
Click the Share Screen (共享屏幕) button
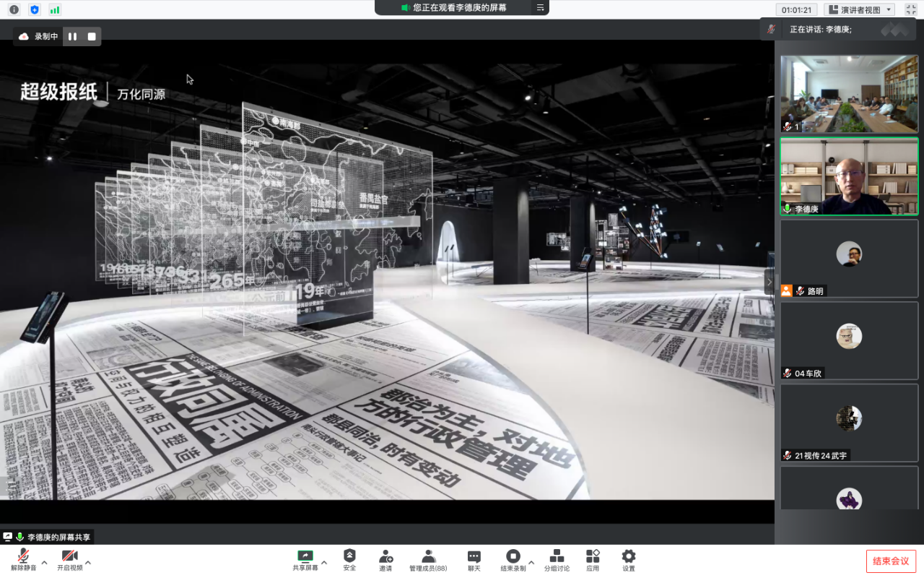[x=305, y=560]
